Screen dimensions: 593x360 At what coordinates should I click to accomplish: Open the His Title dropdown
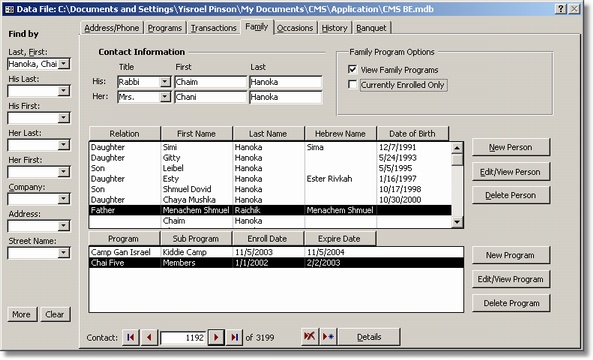(165, 82)
